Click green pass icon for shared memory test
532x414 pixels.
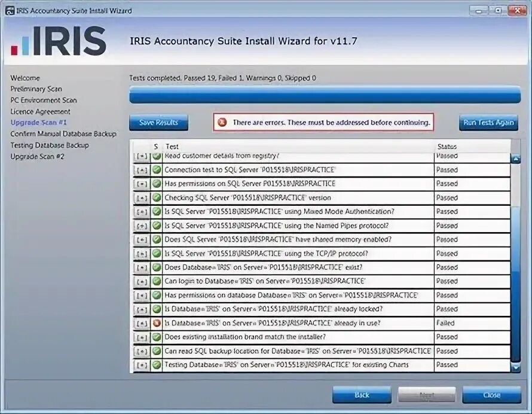[157, 239]
